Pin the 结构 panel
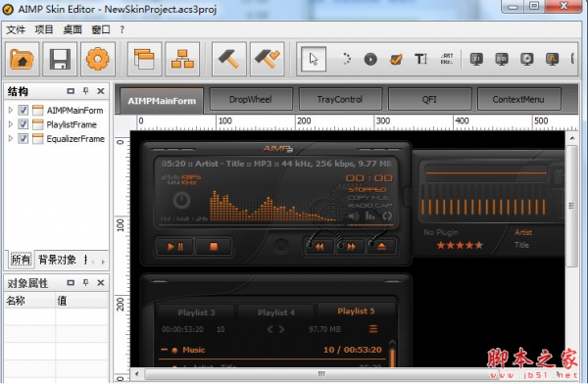The image size is (588, 384). pos(85,91)
